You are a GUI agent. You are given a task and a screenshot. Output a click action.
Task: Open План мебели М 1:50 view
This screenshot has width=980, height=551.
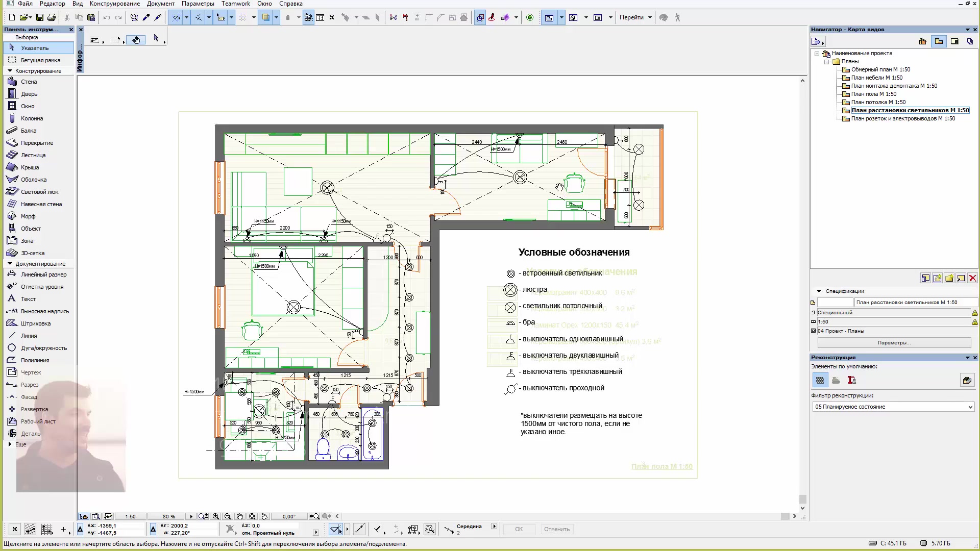(x=876, y=78)
